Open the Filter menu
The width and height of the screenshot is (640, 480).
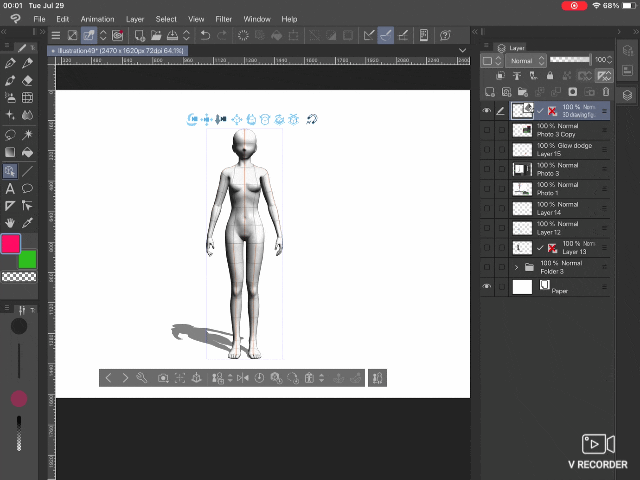[223, 19]
